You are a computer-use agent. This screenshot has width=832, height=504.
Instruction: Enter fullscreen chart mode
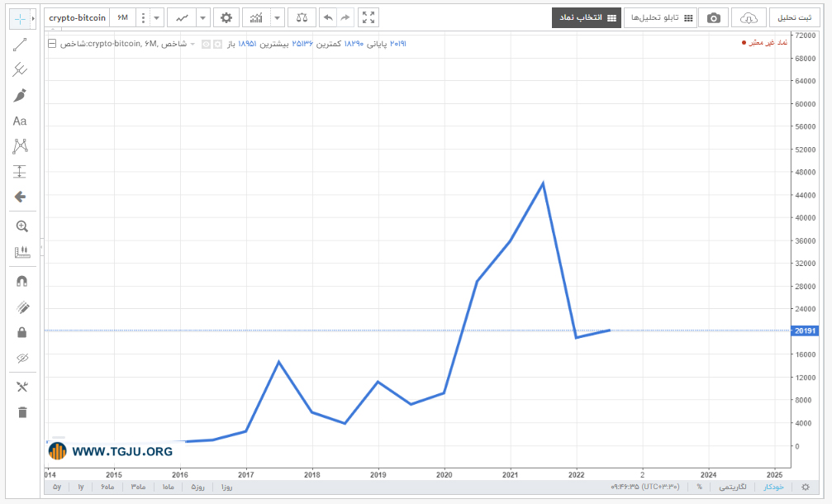(x=368, y=17)
